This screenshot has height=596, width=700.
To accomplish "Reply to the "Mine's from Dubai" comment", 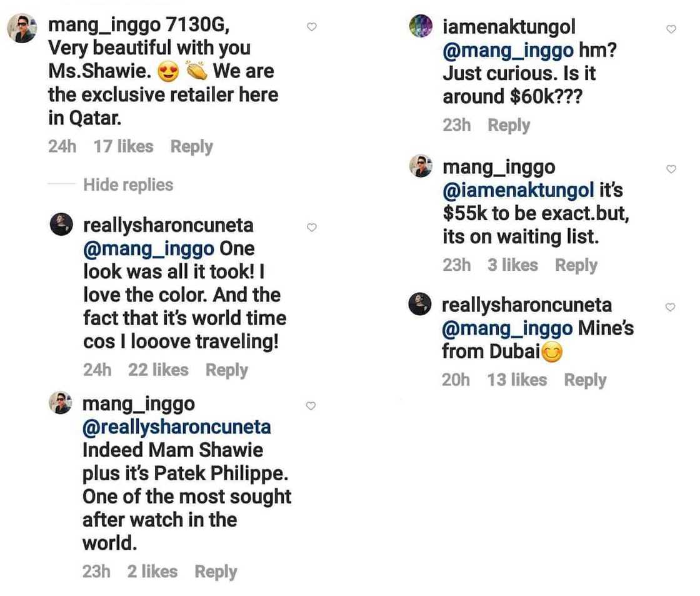I will 585,380.
